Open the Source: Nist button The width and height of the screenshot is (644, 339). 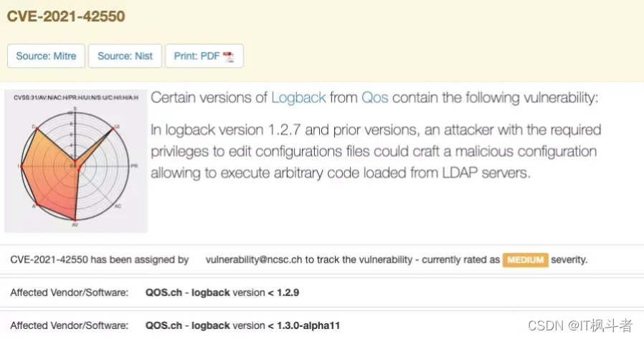pyautogui.click(x=125, y=56)
